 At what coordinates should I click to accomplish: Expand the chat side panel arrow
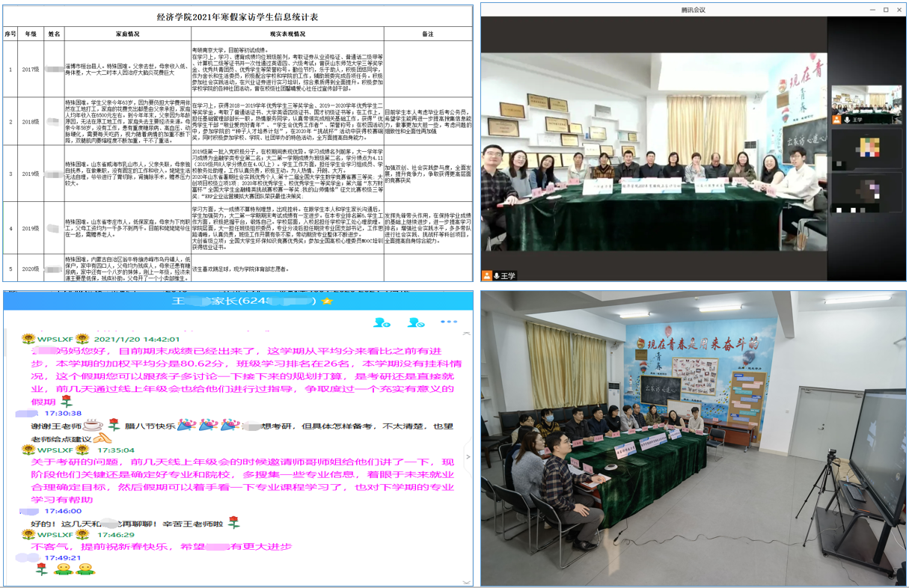[468, 456]
